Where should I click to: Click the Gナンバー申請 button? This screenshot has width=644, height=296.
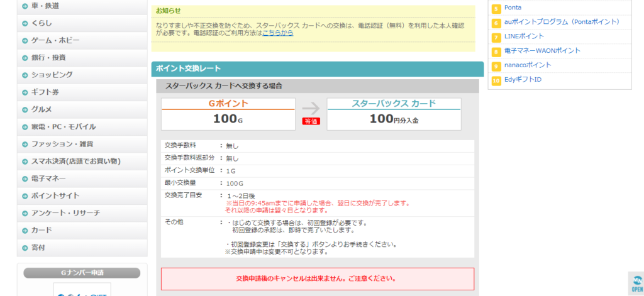[x=82, y=273]
